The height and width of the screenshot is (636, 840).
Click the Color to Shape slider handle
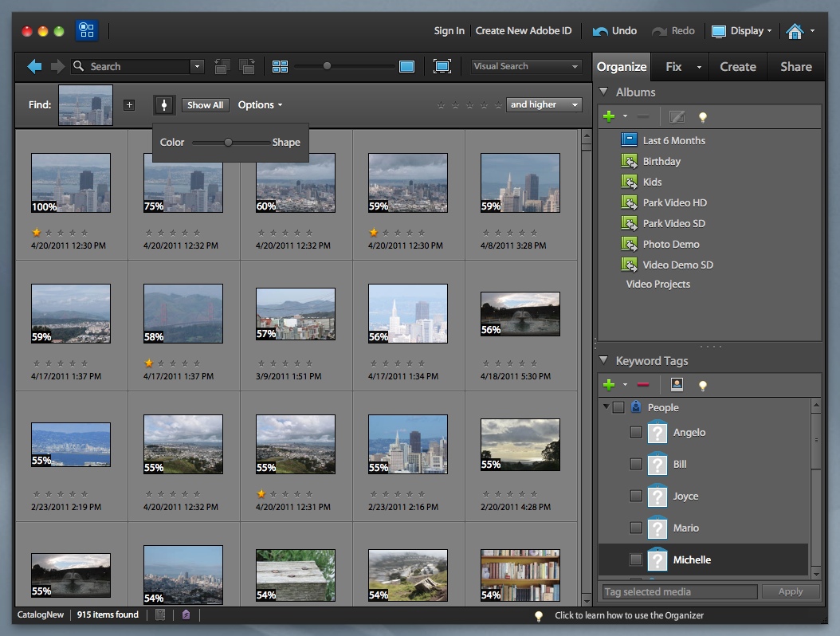(x=228, y=143)
